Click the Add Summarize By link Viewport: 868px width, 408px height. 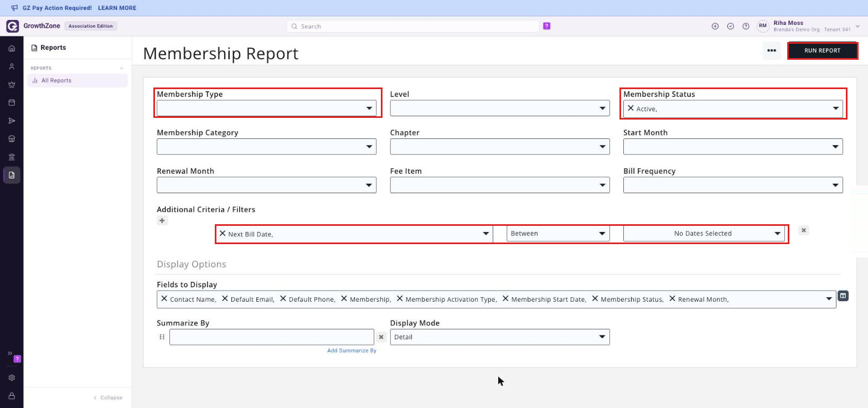[352, 350]
